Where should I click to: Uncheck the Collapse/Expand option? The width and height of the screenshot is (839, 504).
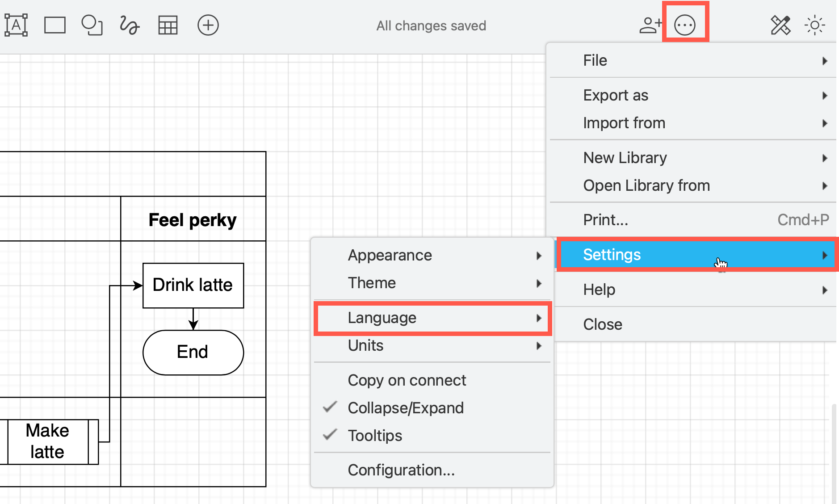pyautogui.click(x=406, y=407)
